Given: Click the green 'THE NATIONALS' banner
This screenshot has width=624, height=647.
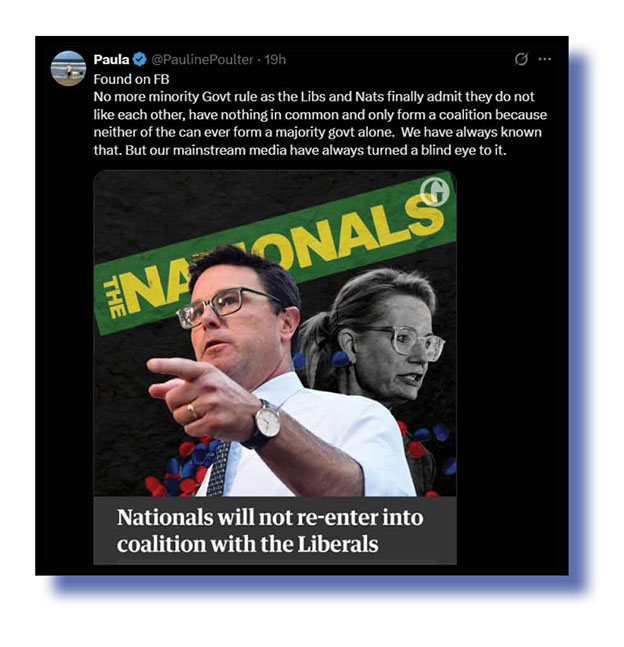Looking at the screenshot, I should click(274, 253).
